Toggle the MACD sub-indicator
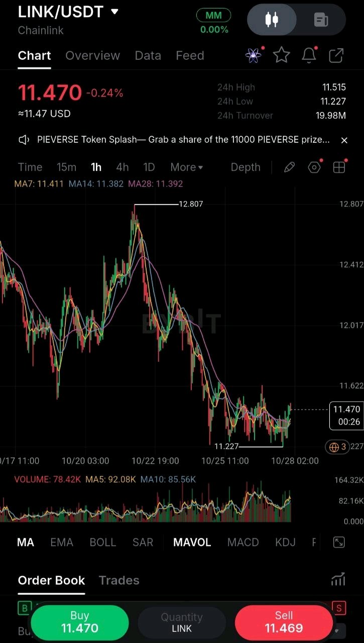This screenshot has height=643, width=364. tap(243, 543)
